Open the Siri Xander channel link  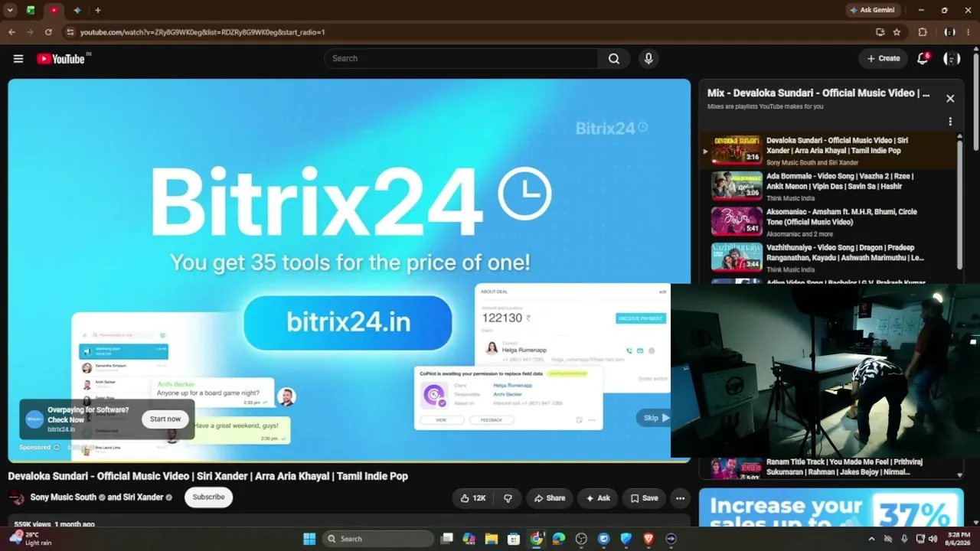pos(143,497)
